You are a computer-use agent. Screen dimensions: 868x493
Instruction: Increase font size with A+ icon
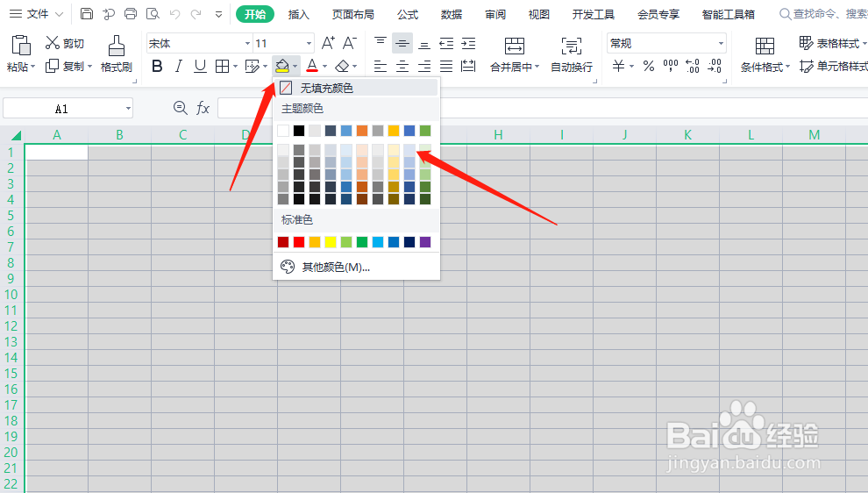328,43
